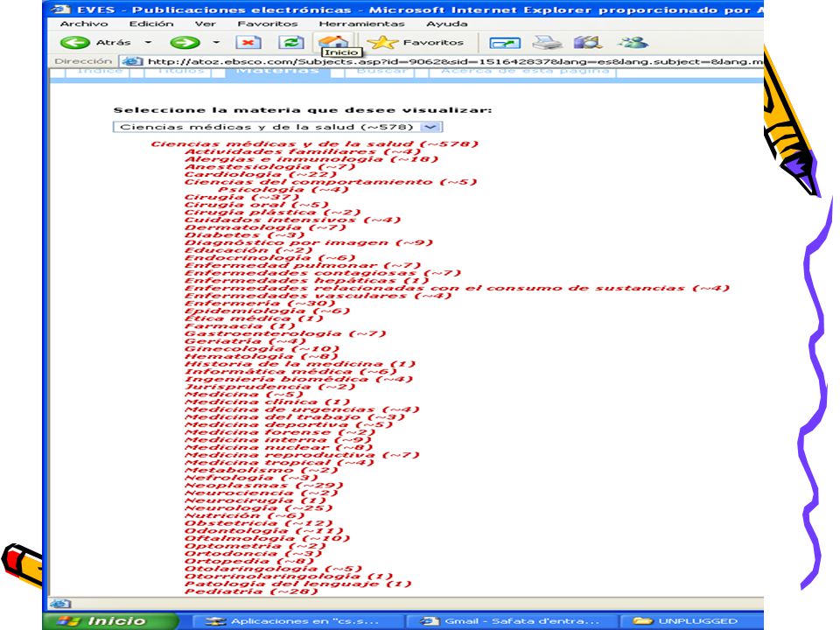
Task: Click the toolbar icon right of Favoritos
Action: (505, 43)
